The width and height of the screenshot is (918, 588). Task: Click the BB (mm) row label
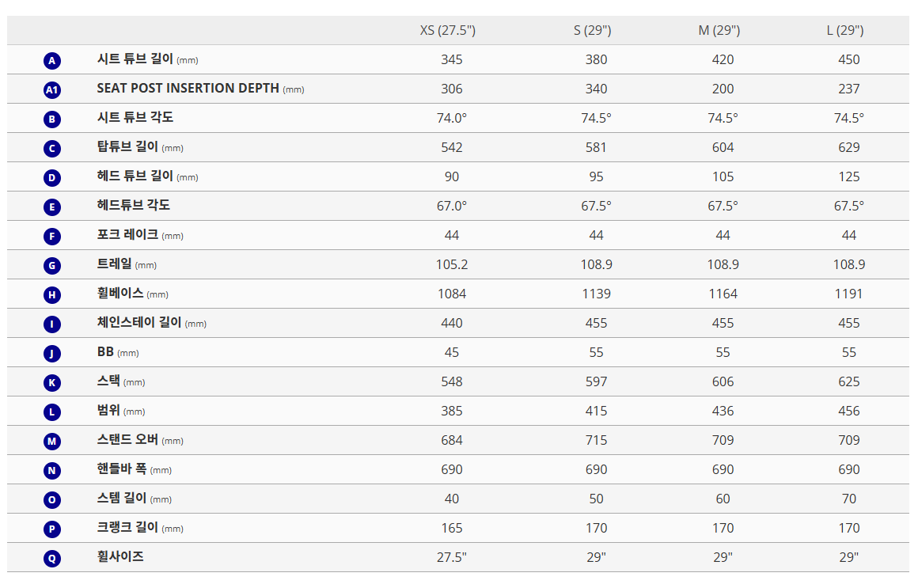pos(118,352)
